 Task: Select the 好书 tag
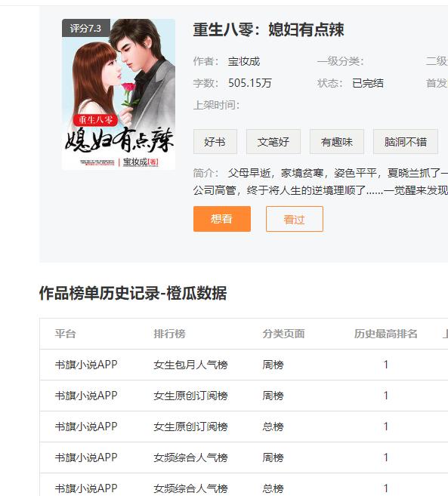(x=215, y=141)
